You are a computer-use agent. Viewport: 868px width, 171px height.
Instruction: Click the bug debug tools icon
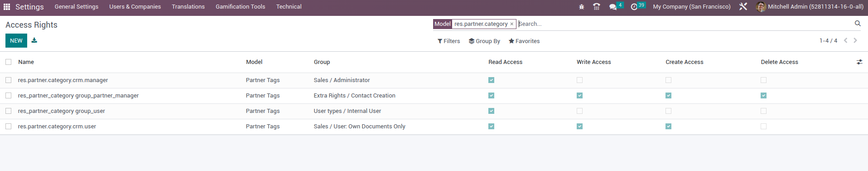coord(582,7)
